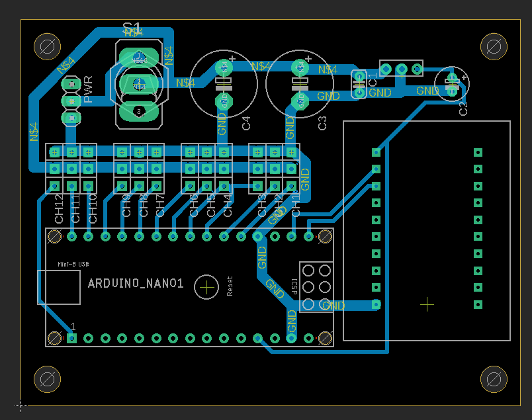Select the N$4 label between C4 and C3
The image size is (532, 420).
coord(261,66)
